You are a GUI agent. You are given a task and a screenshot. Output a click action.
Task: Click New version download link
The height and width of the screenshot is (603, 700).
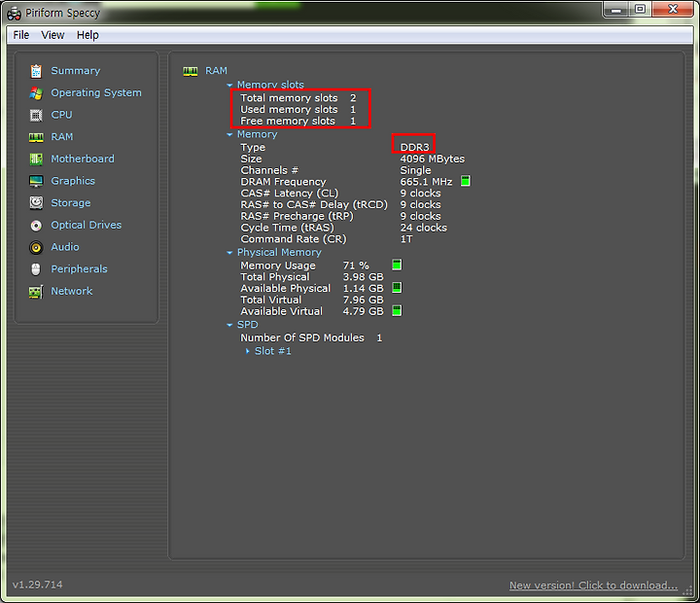[593, 585]
